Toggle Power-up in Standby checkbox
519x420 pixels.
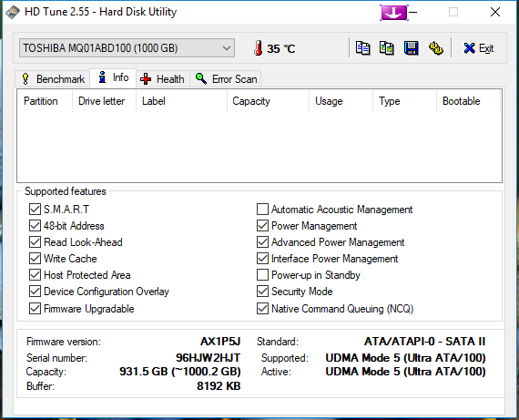pos(262,275)
